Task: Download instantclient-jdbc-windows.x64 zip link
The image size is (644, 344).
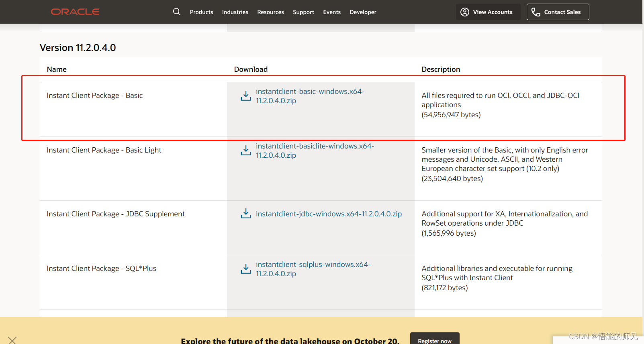Action: coord(329,214)
